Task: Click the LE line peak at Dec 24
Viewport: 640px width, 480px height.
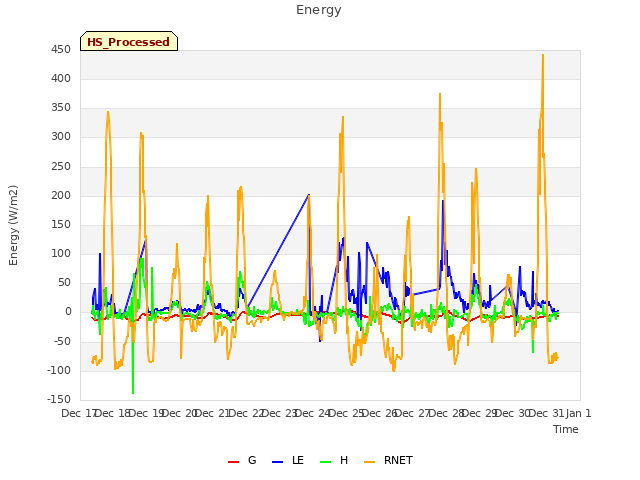Action: pos(309,195)
